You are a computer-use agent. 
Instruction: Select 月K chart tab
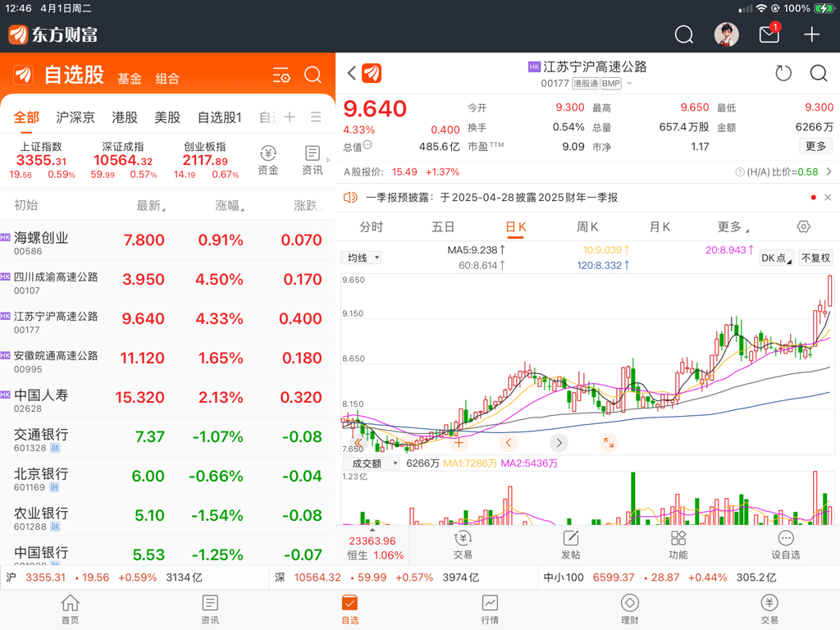click(x=660, y=227)
